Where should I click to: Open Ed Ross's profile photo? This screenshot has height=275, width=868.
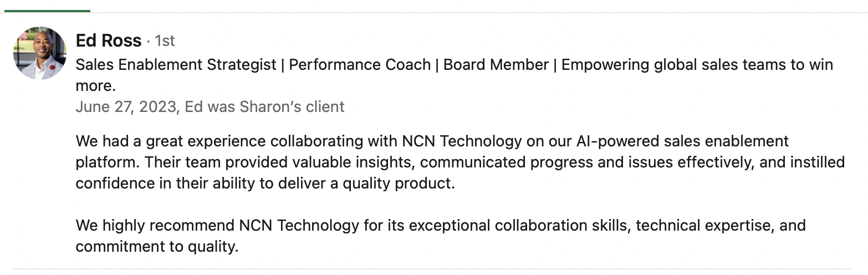40,53
